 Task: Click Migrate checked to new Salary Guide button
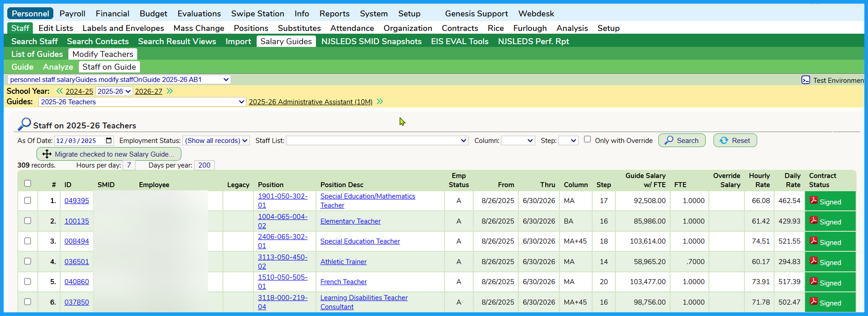coord(109,154)
